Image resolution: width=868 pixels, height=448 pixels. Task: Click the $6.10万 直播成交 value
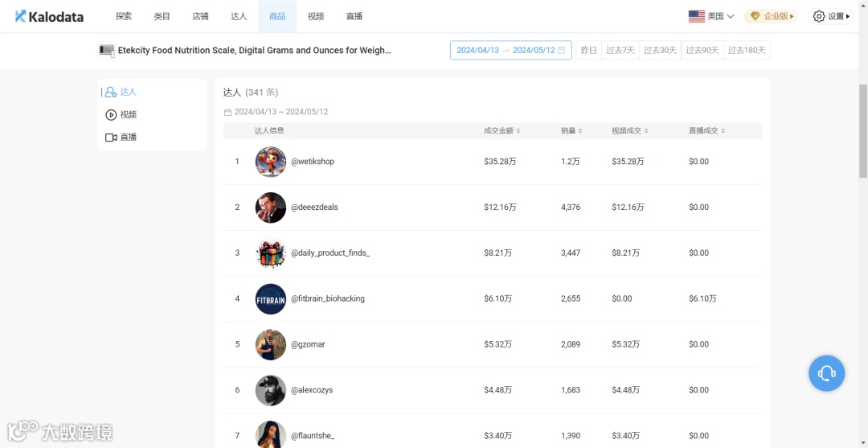tap(702, 298)
